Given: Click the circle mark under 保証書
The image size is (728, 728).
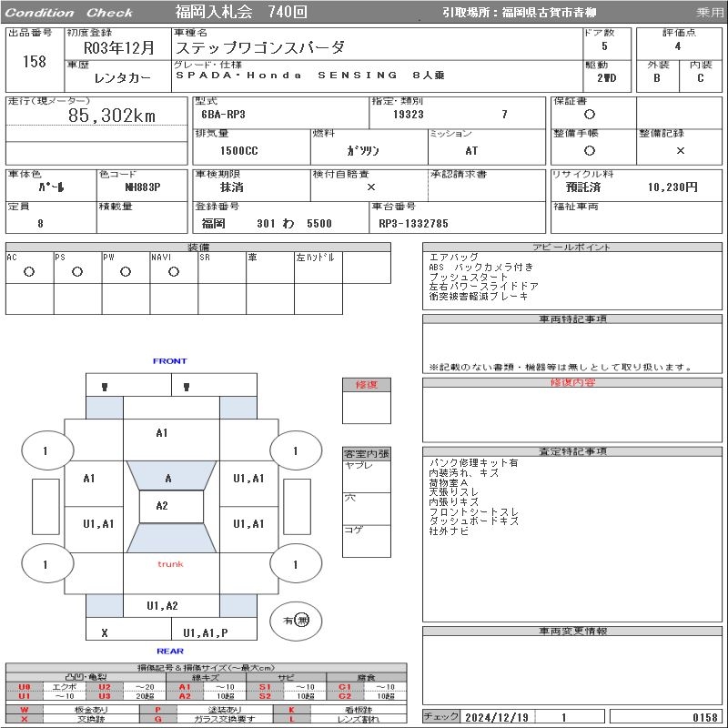Looking at the screenshot, I should pos(589,115).
